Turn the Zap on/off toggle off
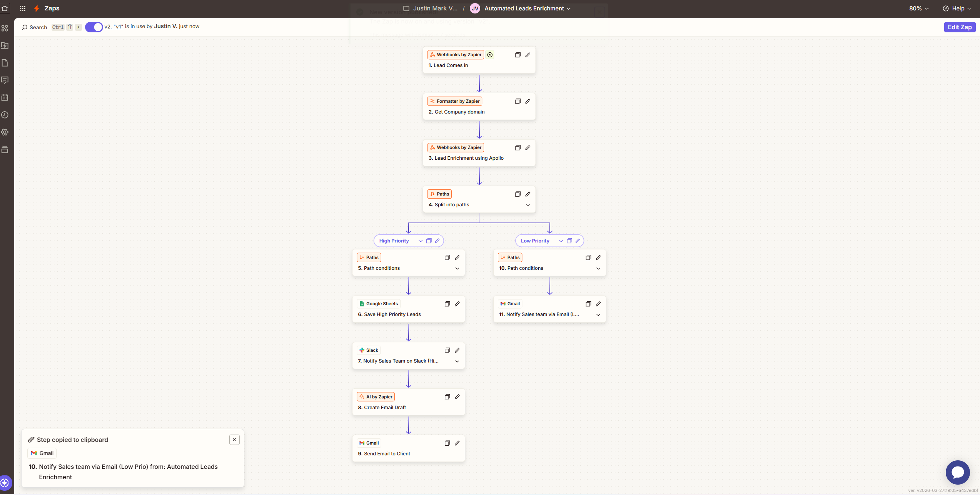Image resolution: width=980 pixels, height=495 pixels. pos(94,27)
